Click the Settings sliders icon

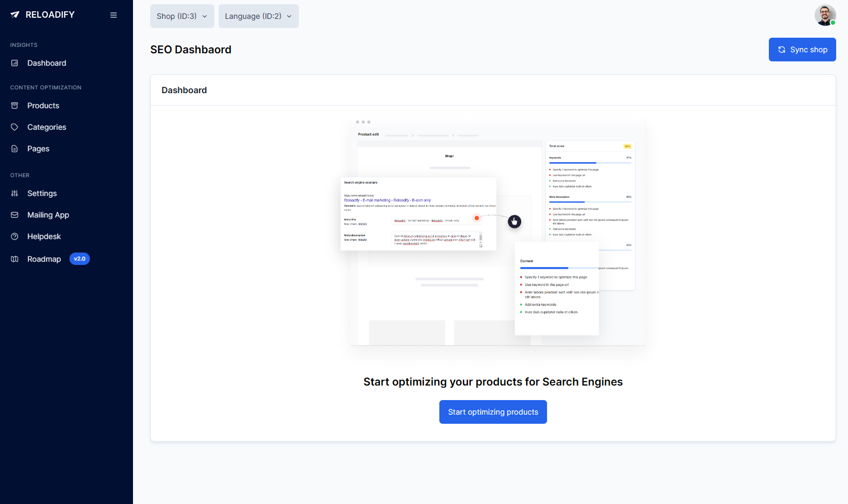[15, 193]
